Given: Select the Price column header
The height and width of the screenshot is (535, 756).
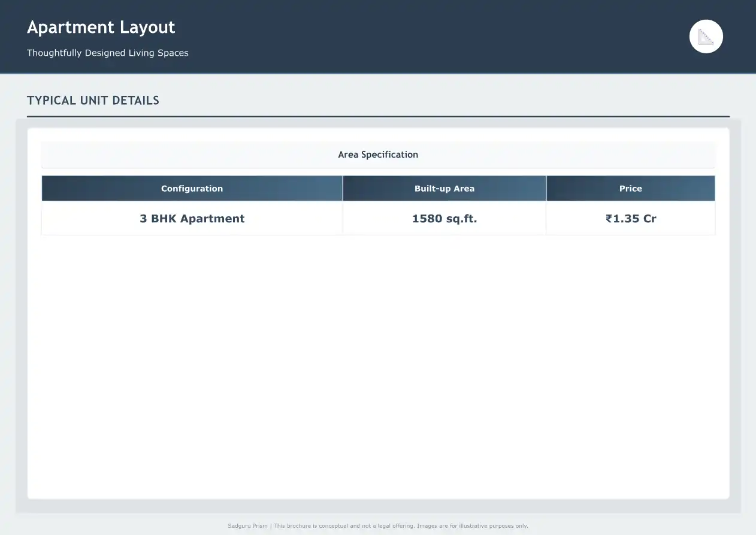Looking at the screenshot, I should pos(630,189).
